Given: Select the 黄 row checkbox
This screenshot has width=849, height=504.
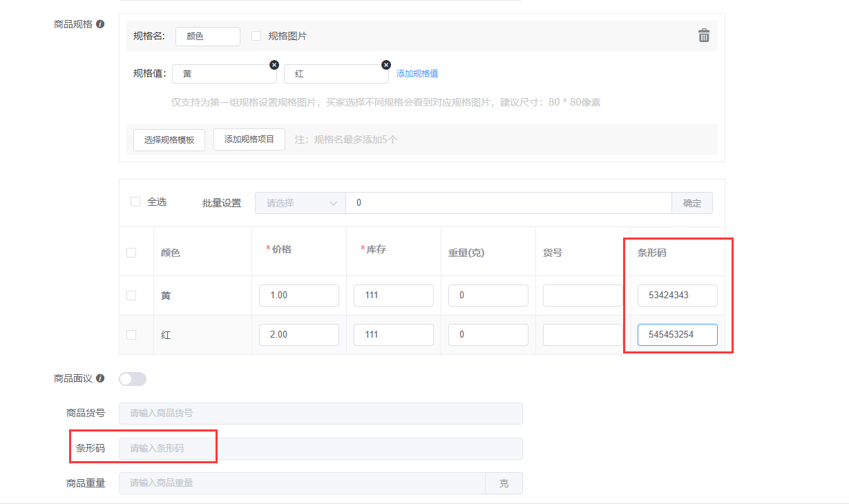Looking at the screenshot, I should (131, 295).
